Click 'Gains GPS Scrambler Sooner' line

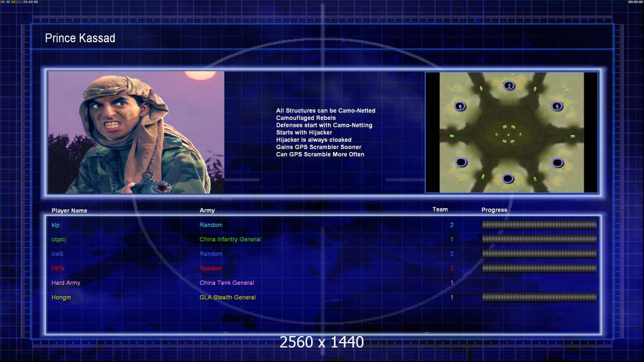click(x=319, y=147)
